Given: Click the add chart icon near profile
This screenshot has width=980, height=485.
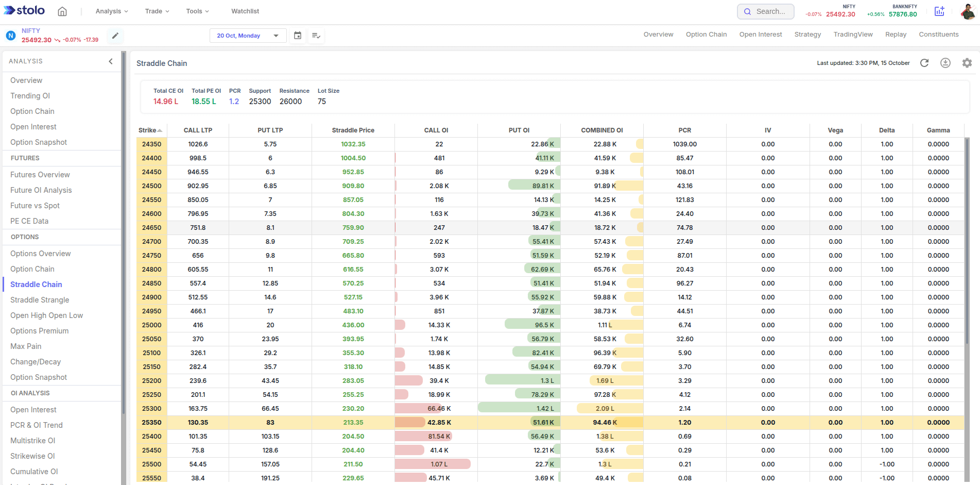Looking at the screenshot, I should (x=939, y=11).
